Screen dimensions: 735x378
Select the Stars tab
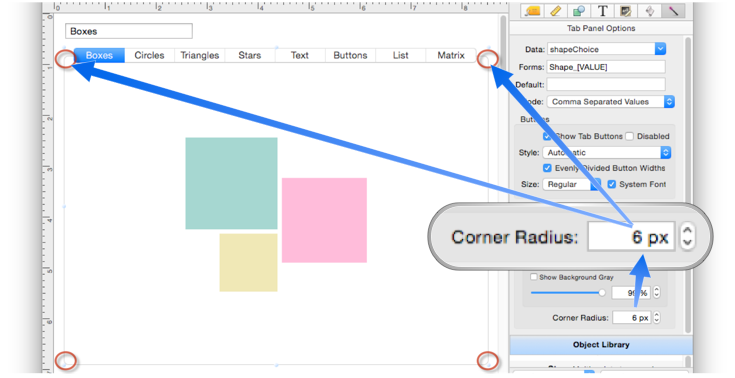(x=249, y=55)
